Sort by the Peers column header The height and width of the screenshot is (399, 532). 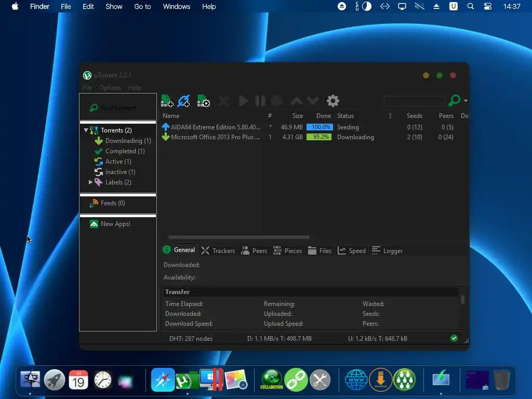tap(446, 116)
